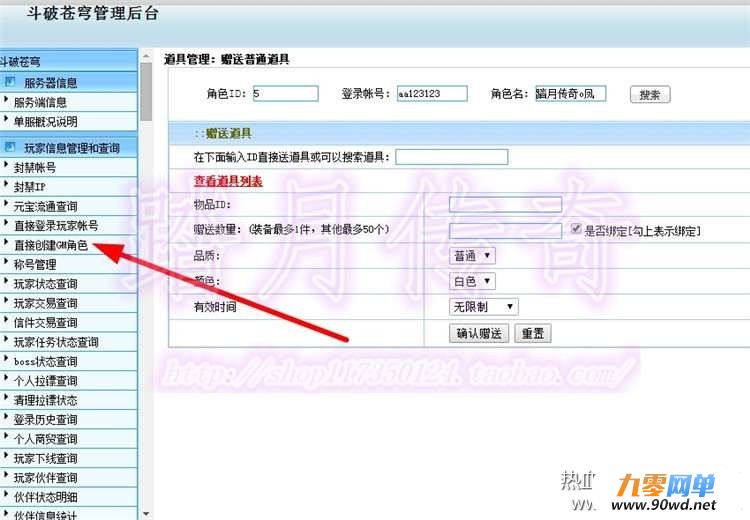Select boss状态查询 in sidebar
This screenshot has width=750, height=520.
pos(45,361)
